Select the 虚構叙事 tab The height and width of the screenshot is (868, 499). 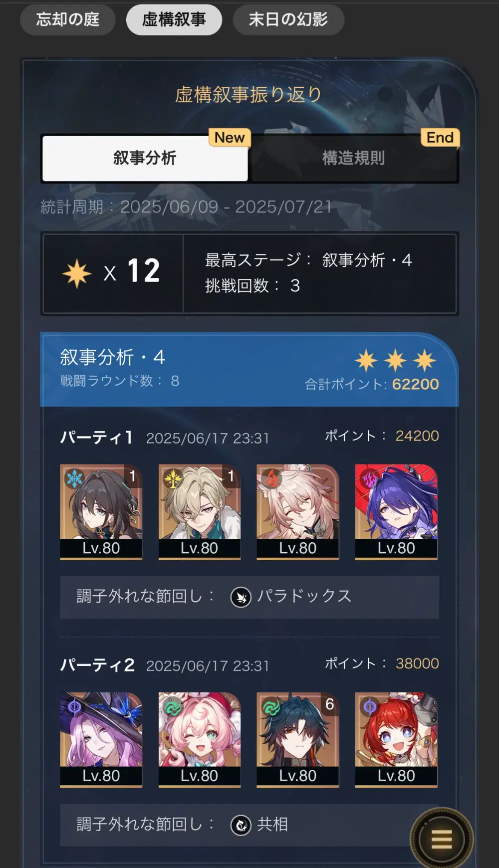(x=174, y=20)
